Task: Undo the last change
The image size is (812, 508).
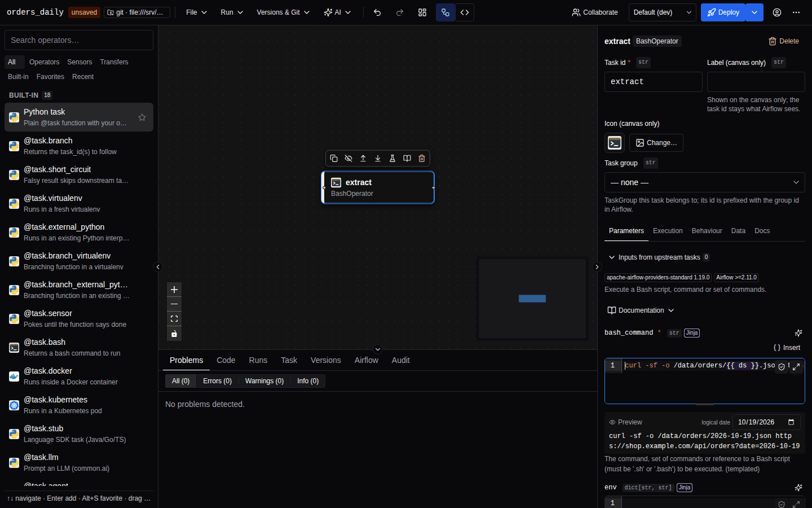Action: 377,12
